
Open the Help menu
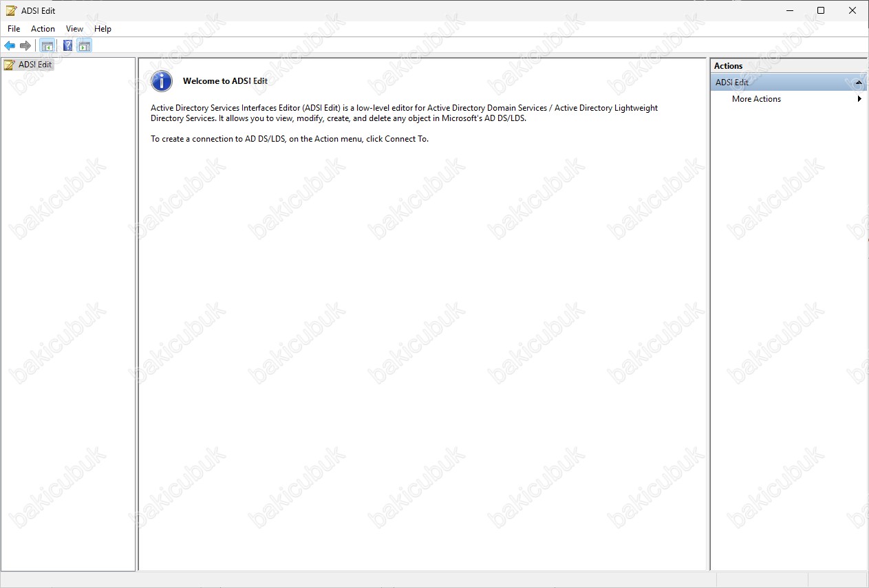[x=103, y=29]
